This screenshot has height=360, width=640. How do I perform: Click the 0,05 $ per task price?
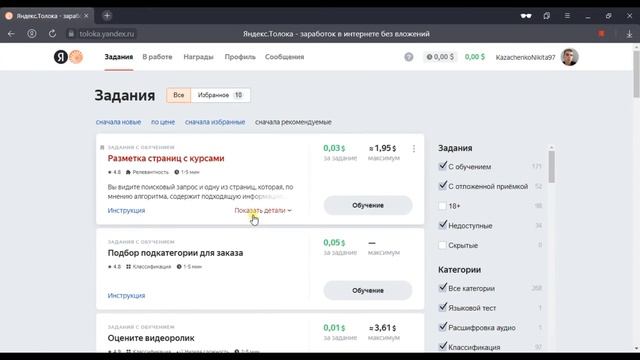tap(334, 242)
